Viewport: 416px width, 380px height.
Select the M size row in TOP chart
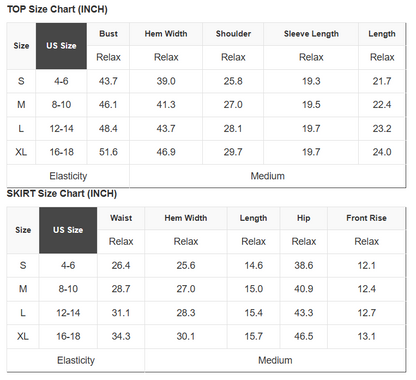tap(206, 105)
